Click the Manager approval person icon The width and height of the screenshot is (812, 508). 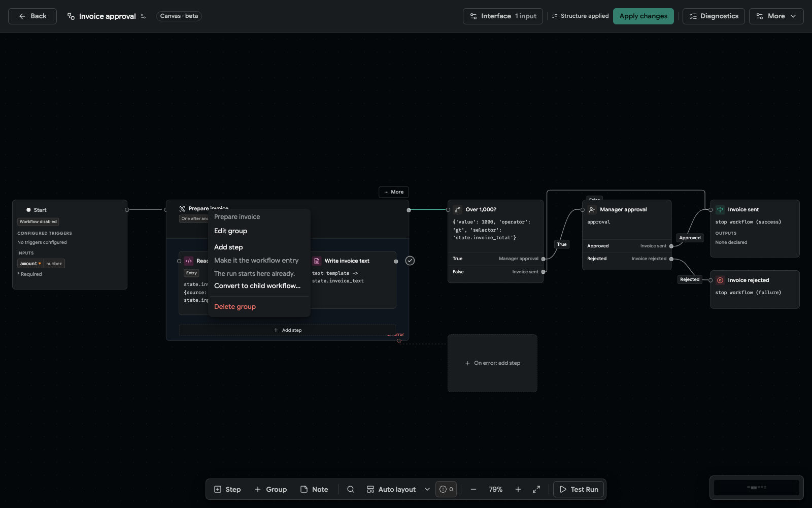pyautogui.click(x=592, y=209)
